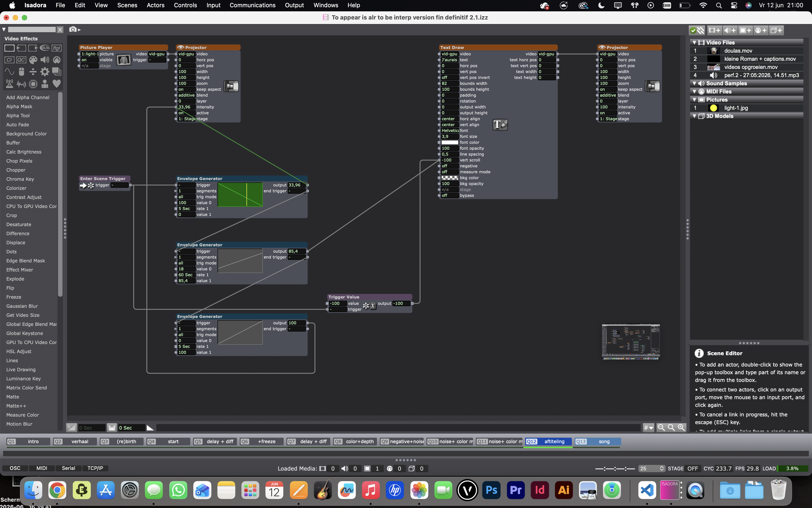The height and width of the screenshot is (508, 812).
Task: Toggle the media panel green check button
Action: point(697,31)
